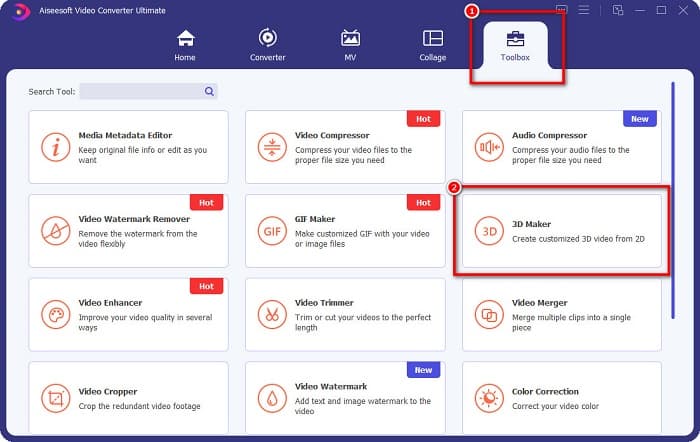700x442 pixels.
Task: Click 'Crop the redundant video footage' description
Action: tap(139, 406)
